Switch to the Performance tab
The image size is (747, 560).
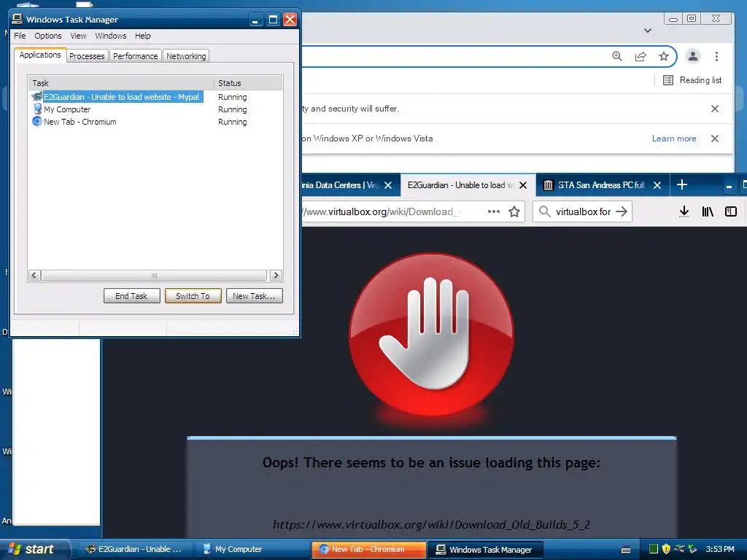pos(135,56)
